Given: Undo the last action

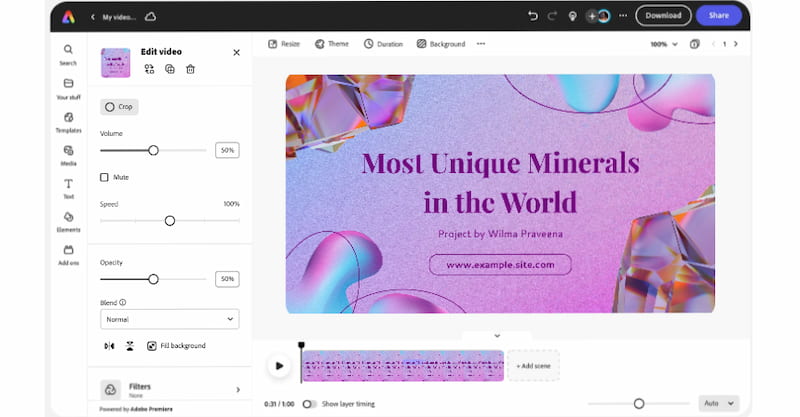Looking at the screenshot, I should [x=533, y=16].
